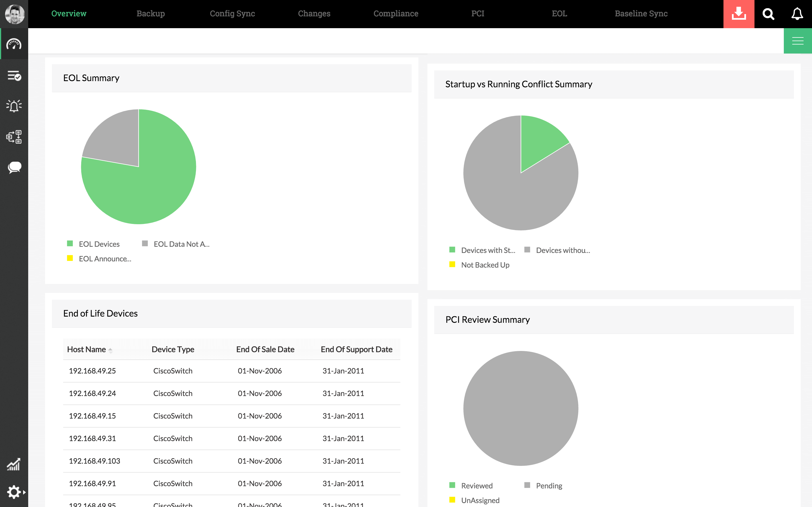Click the user profile avatar photo
Viewport: 812px width, 507px height.
[14, 14]
